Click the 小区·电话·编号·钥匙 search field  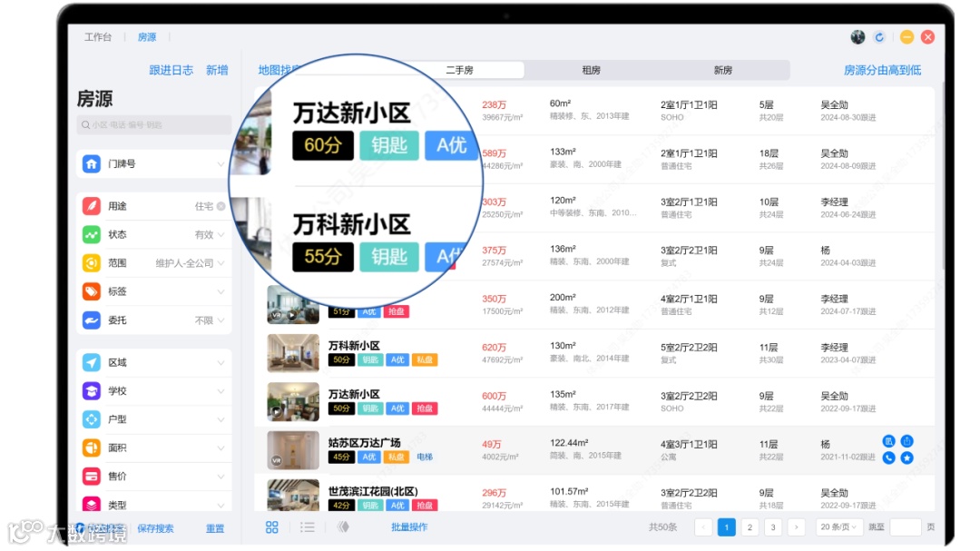153,125
